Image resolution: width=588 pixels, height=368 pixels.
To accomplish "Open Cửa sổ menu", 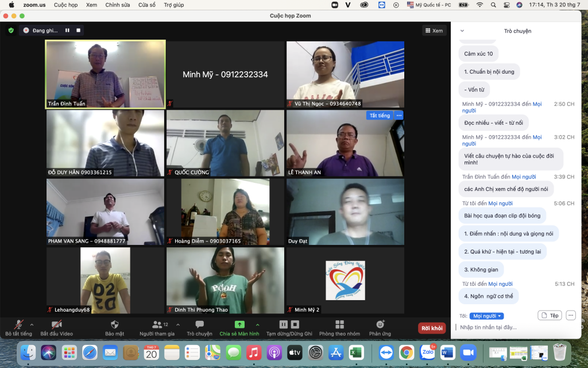I will [146, 5].
